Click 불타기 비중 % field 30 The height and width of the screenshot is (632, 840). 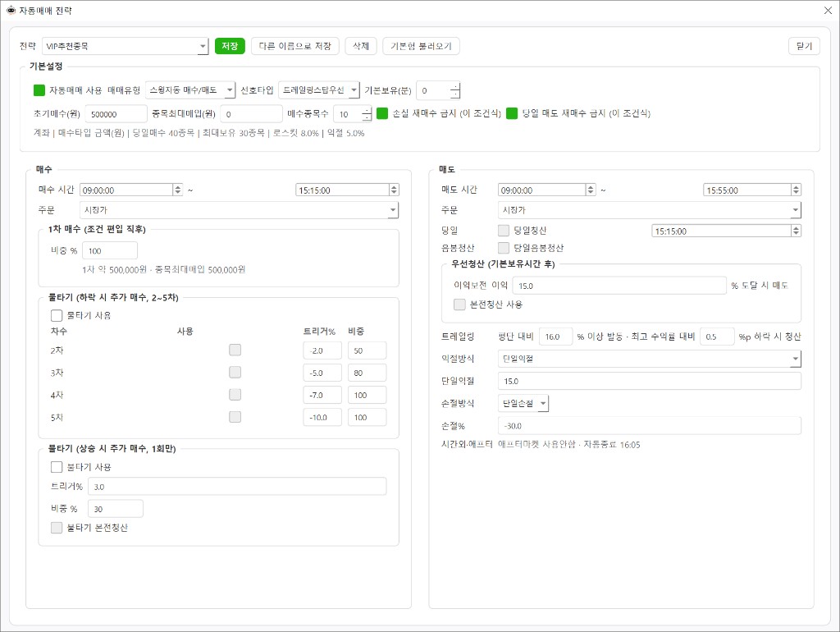(x=115, y=509)
